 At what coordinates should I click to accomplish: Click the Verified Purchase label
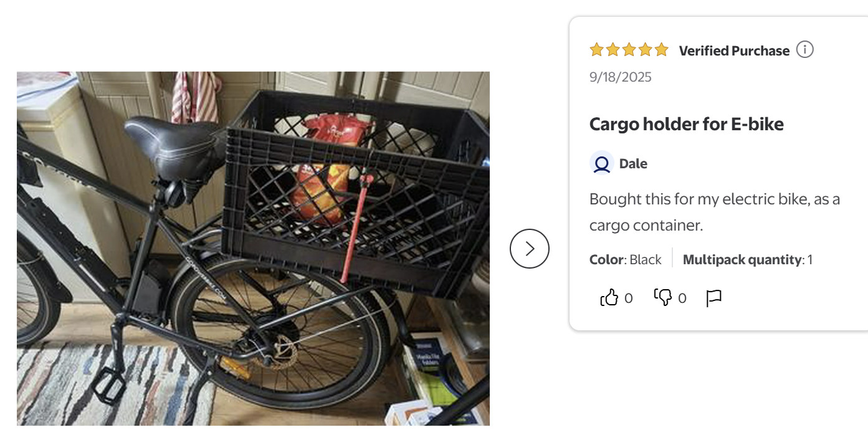(734, 50)
